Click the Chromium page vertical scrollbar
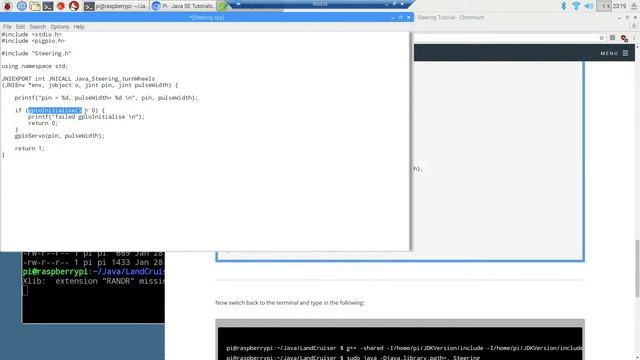The width and height of the screenshot is (640, 360). [637, 268]
